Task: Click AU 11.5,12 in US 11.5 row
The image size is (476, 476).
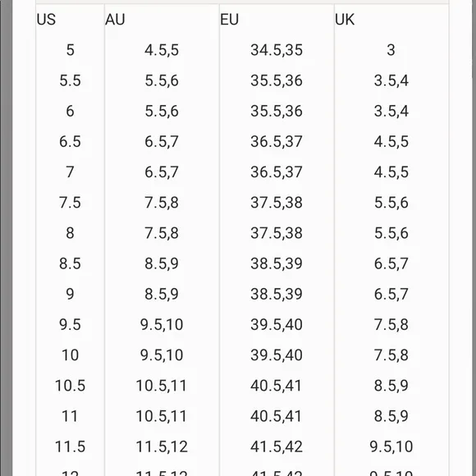Action: pyautogui.click(x=162, y=446)
